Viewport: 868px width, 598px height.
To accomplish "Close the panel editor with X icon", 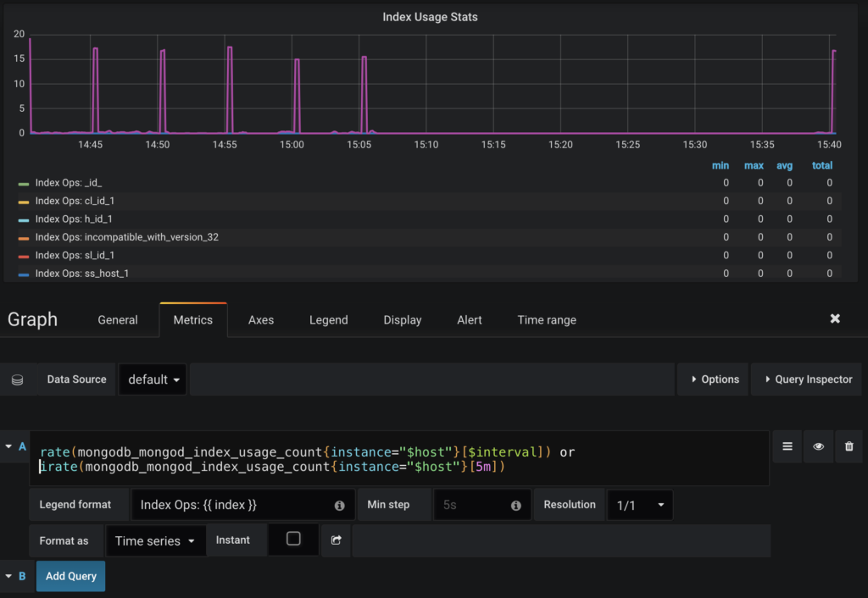I will click(835, 318).
